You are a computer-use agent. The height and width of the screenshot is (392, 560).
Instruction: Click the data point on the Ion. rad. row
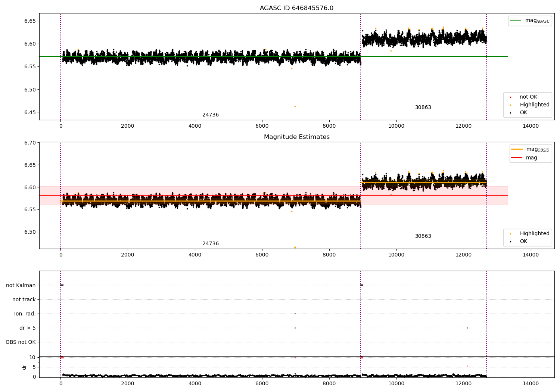(x=295, y=314)
